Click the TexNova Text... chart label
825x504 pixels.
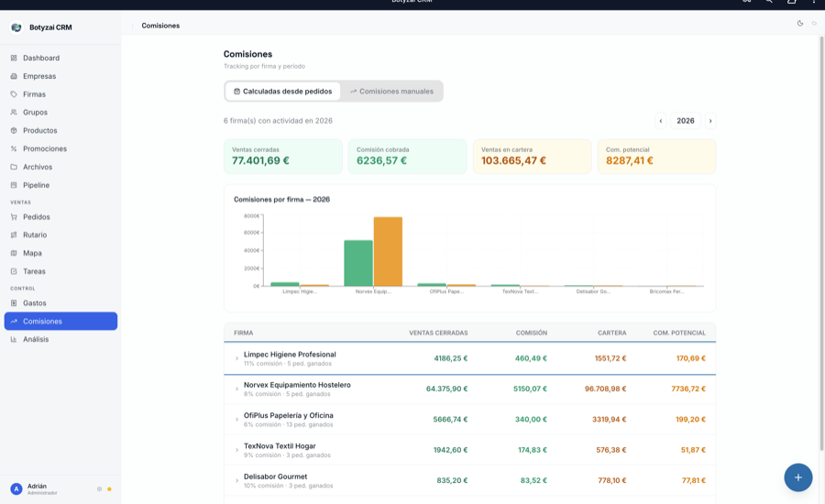[520, 291]
